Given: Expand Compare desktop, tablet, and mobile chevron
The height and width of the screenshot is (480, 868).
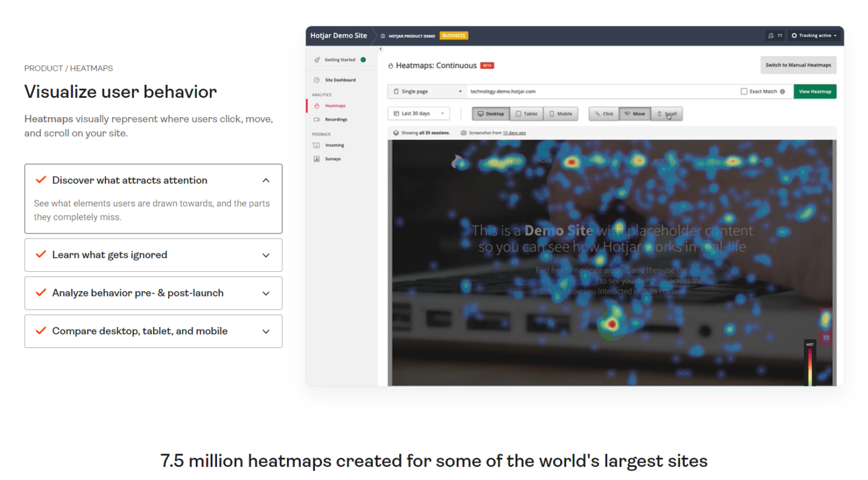Looking at the screenshot, I should click(266, 331).
